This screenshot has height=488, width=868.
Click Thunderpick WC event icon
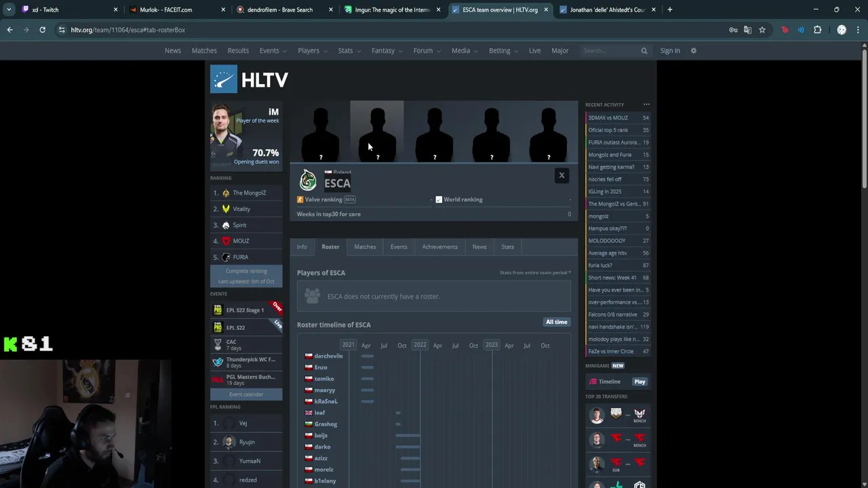click(218, 363)
